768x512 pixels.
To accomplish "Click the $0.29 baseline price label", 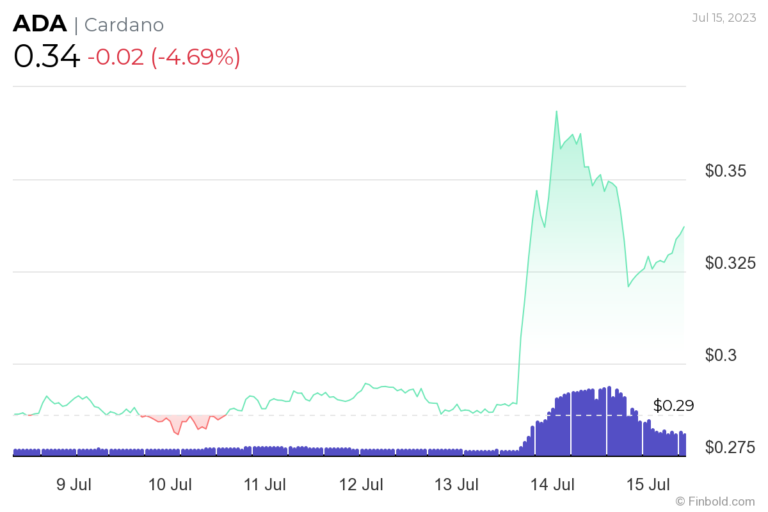I will point(673,405).
